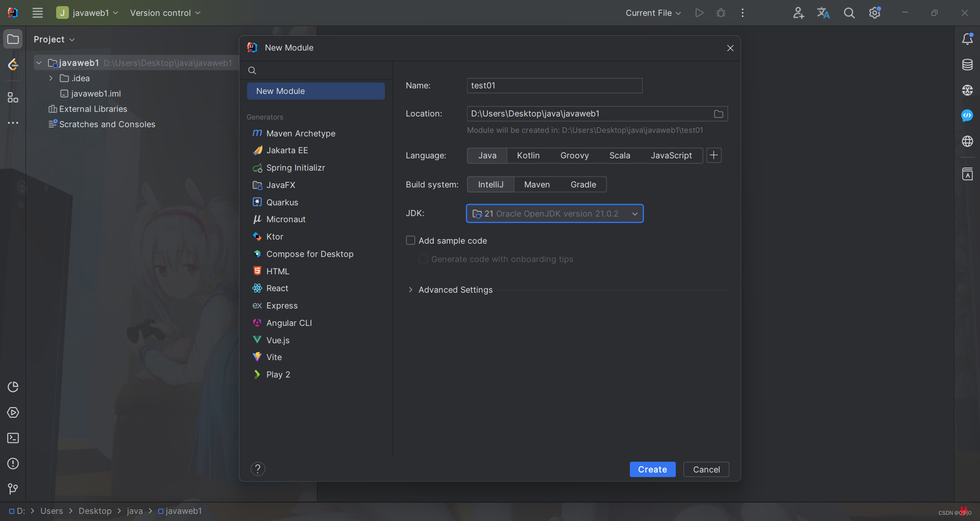
Task: Open the Profiler tool window icon
Action: point(13,387)
